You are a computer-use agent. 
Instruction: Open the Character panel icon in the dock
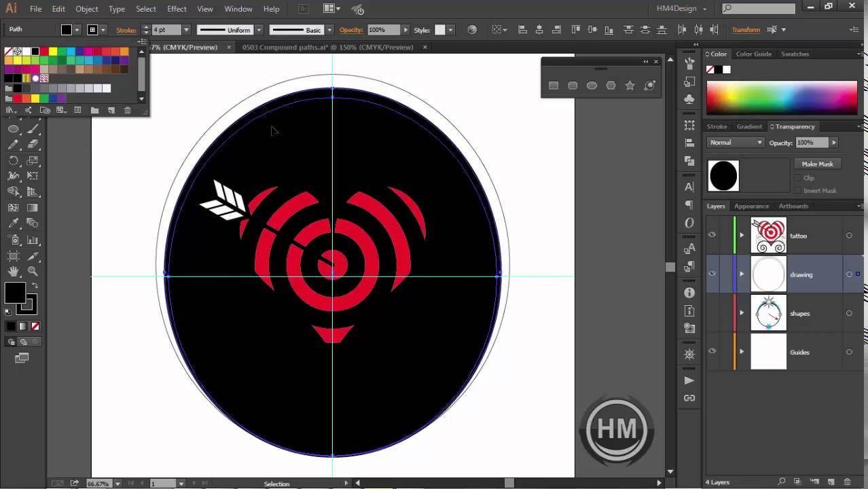[x=689, y=187]
